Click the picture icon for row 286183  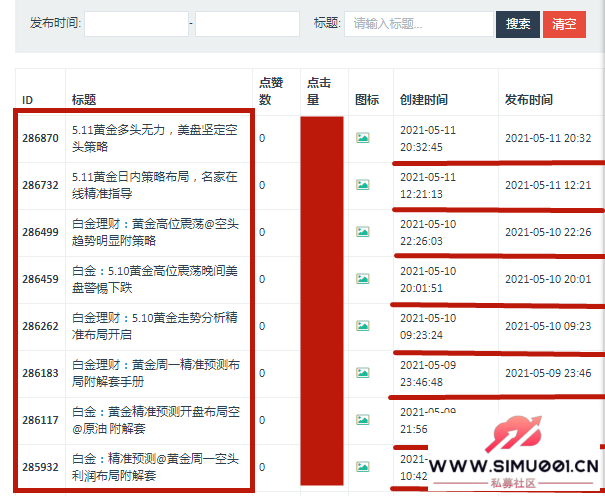point(362,373)
